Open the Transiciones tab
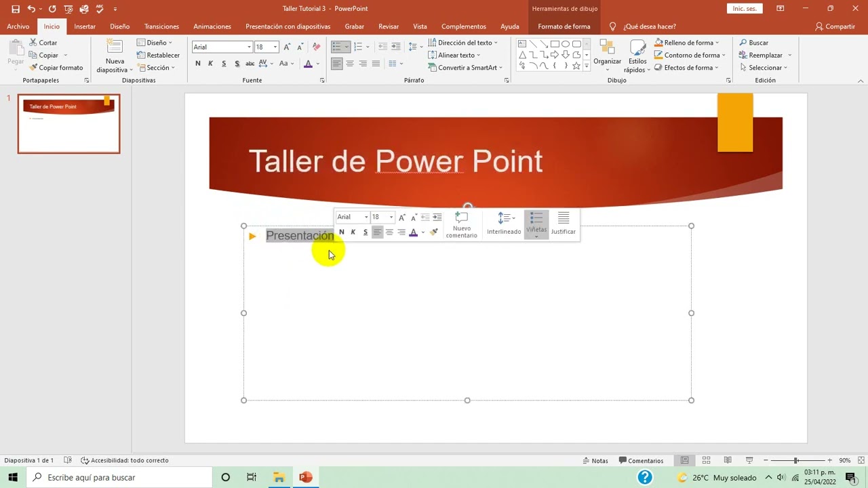 pyautogui.click(x=161, y=26)
